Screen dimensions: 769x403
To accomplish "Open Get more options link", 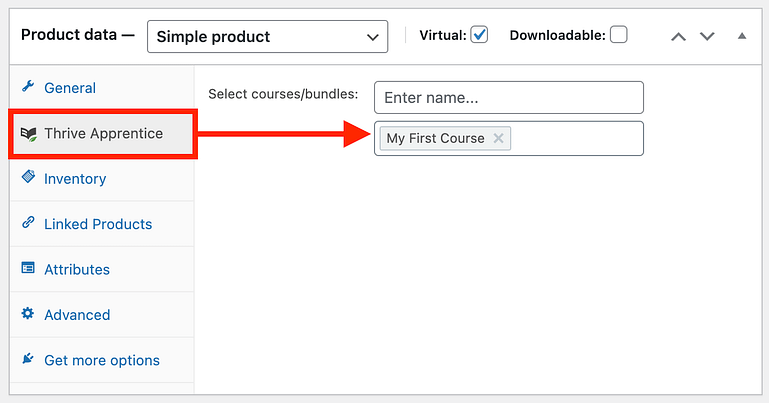I will click(x=102, y=360).
